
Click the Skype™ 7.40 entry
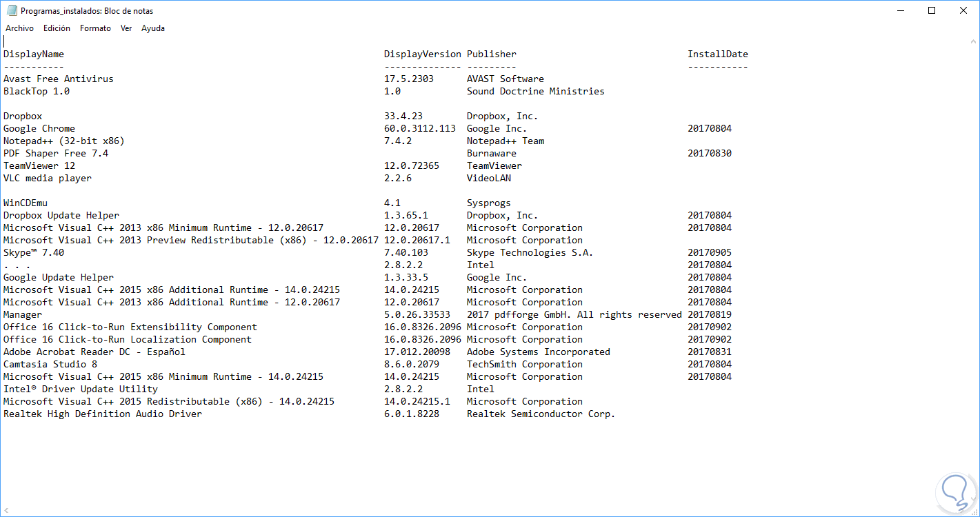click(34, 252)
